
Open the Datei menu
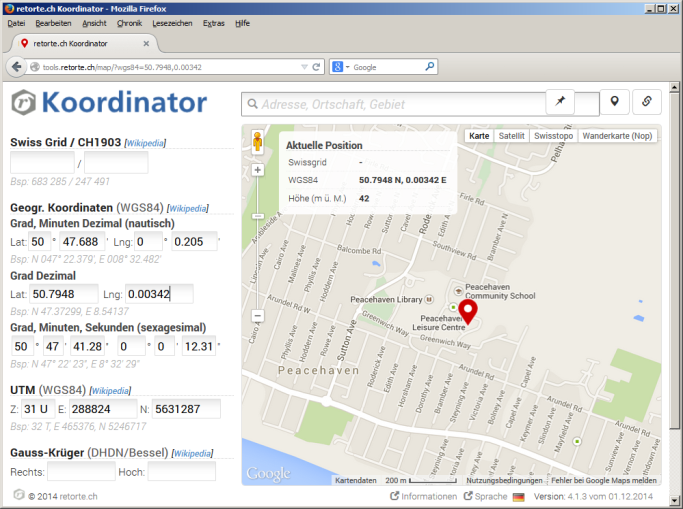click(x=16, y=24)
